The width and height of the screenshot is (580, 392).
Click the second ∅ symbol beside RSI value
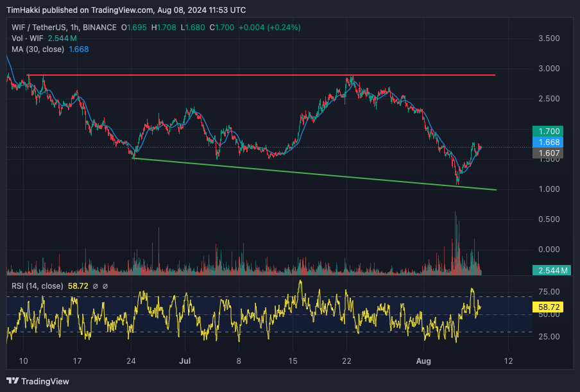pos(105,286)
